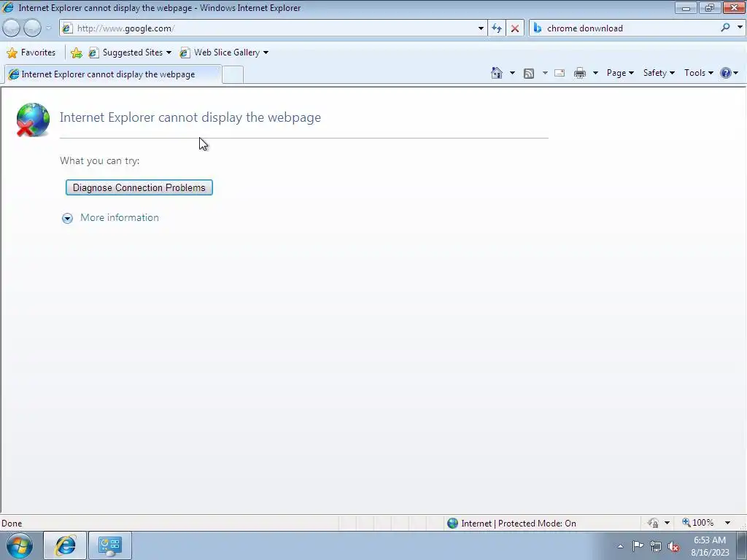
Task: Click the Read Mail envelope icon
Action: tap(560, 73)
